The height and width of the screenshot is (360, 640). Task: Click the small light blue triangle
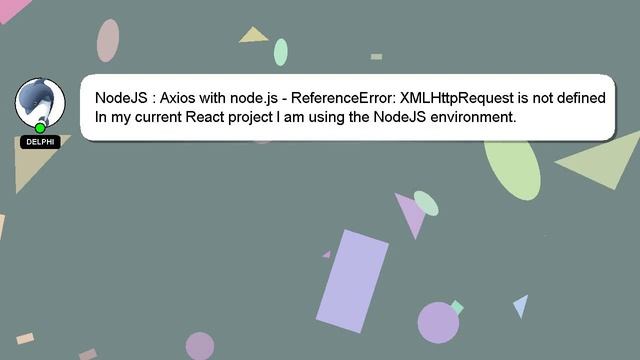[522, 306]
